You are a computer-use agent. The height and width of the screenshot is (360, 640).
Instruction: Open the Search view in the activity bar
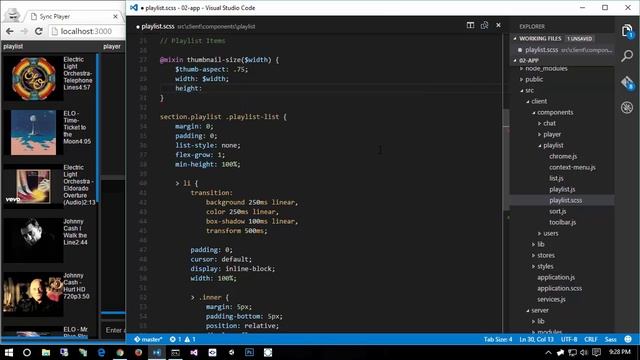627,56
